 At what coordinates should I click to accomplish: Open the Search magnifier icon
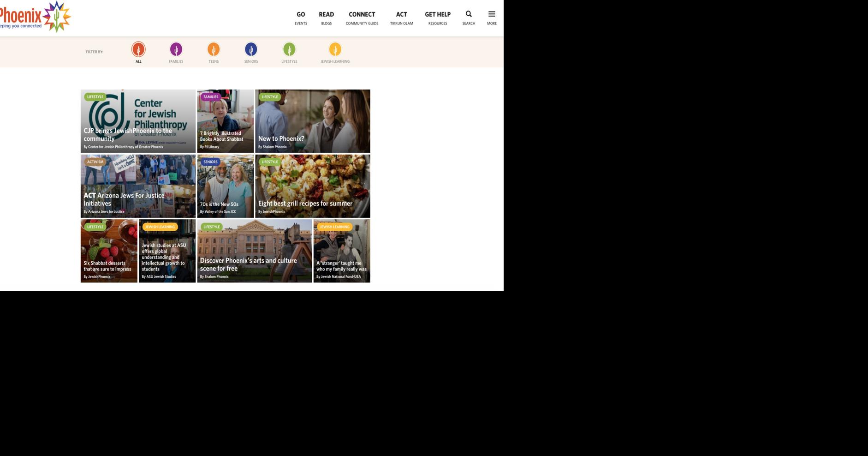469,14
